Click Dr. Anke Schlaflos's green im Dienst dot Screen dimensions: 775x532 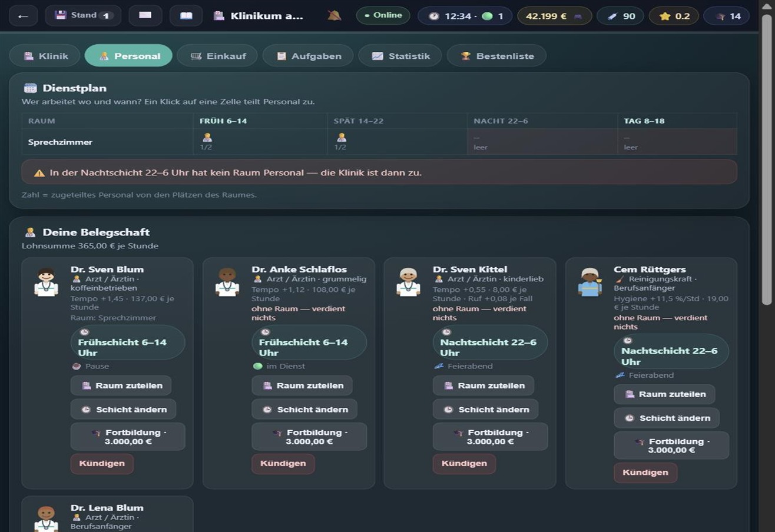click(x=257, y=366)
